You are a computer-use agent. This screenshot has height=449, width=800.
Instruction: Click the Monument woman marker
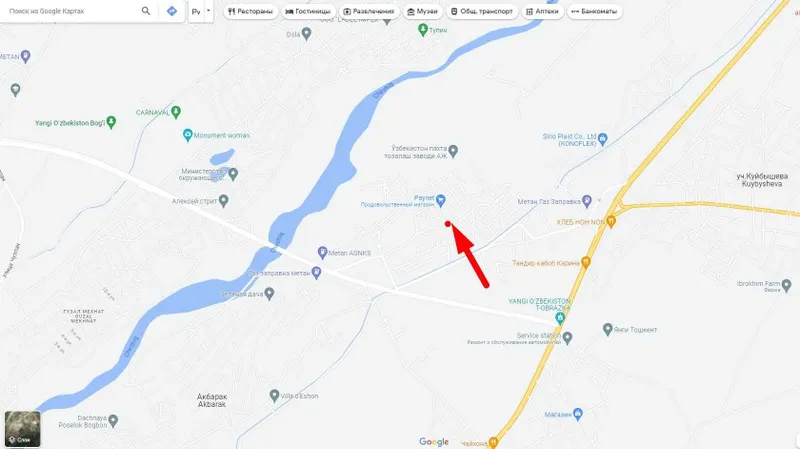(187, 135)
